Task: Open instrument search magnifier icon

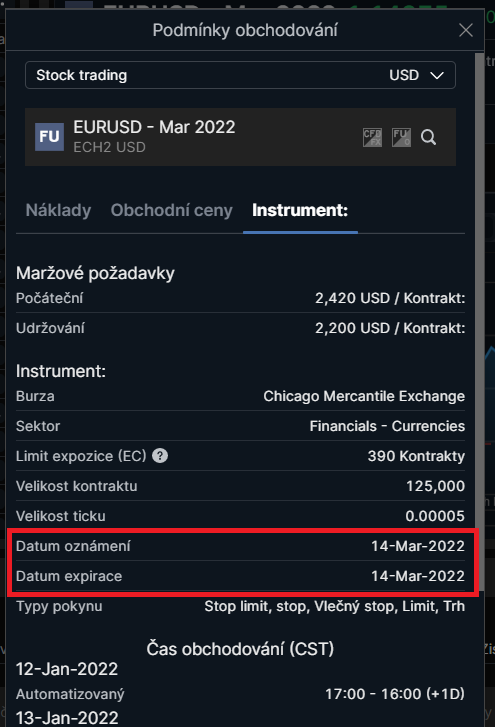Action: (x=428, y=137)
